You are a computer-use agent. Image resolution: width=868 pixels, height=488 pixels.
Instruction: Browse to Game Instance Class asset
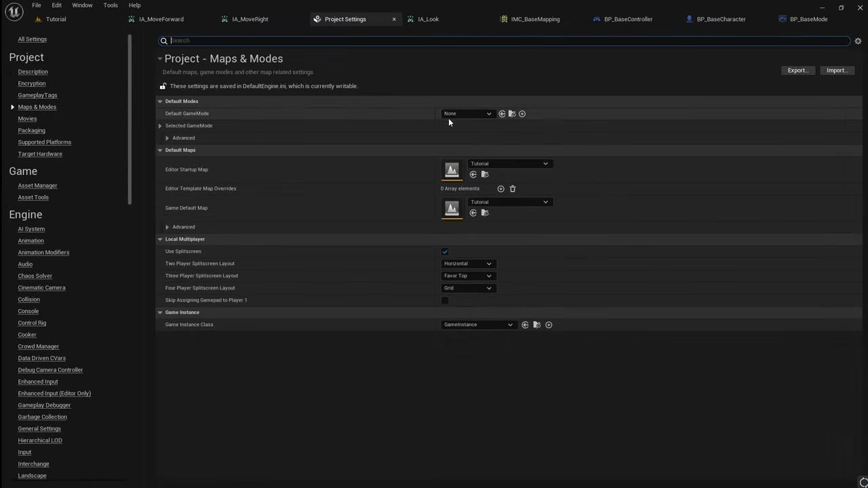pos(537,325)
